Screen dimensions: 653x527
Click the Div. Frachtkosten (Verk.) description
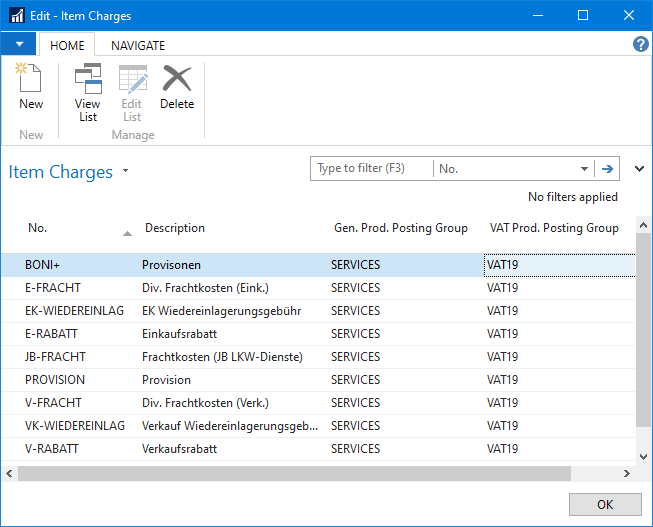click(205, 402)
